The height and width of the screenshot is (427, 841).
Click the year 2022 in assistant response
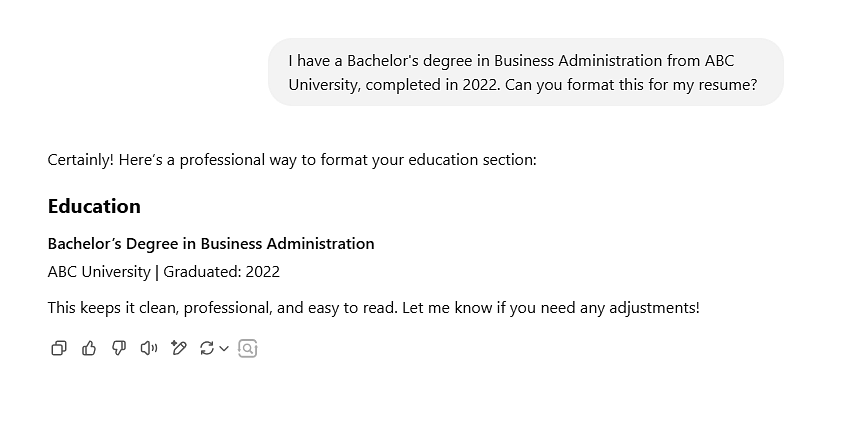(x=263, y=272)
